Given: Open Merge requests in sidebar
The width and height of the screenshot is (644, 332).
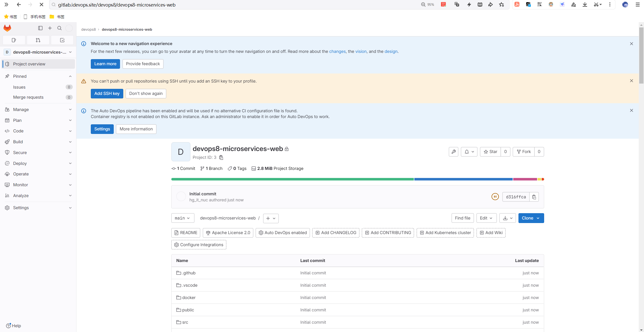Looking at the screenshot, I should [38, 97].
